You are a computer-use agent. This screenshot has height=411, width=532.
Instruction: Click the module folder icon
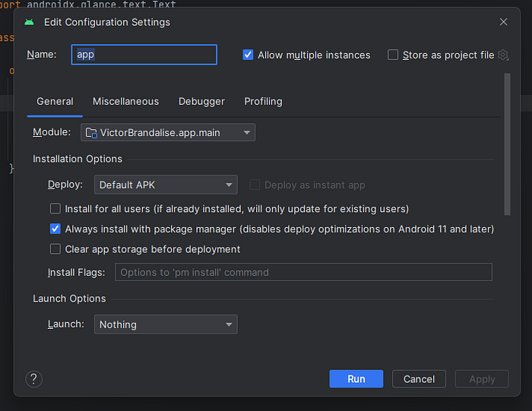(91, 133)
